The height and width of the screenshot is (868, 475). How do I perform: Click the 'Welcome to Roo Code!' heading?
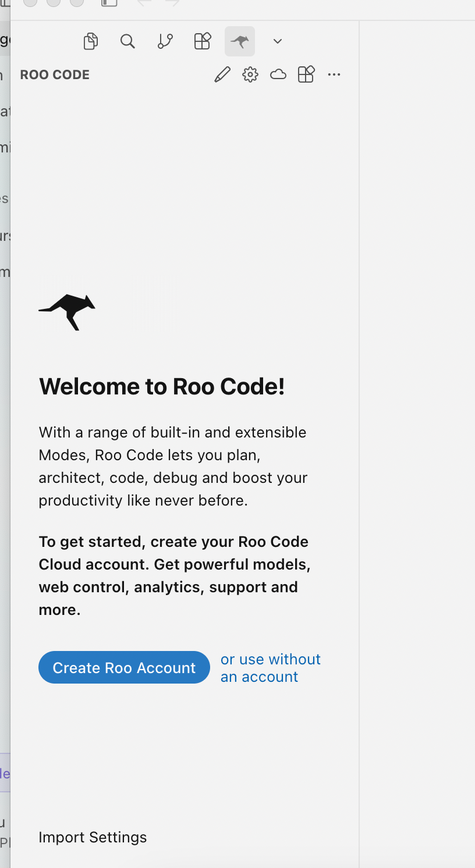click(x=162, y=387)
